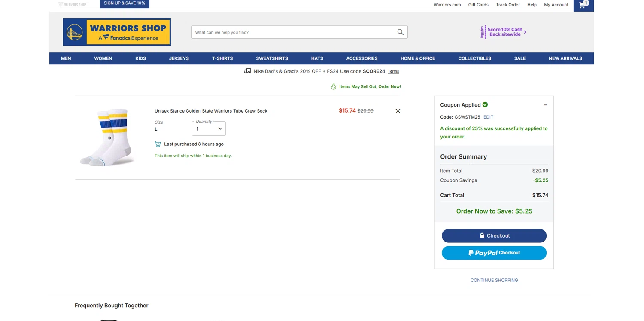
Task: Open Unisex Stance Tube Crew Sock title
Action: click(x=211, y=111)
